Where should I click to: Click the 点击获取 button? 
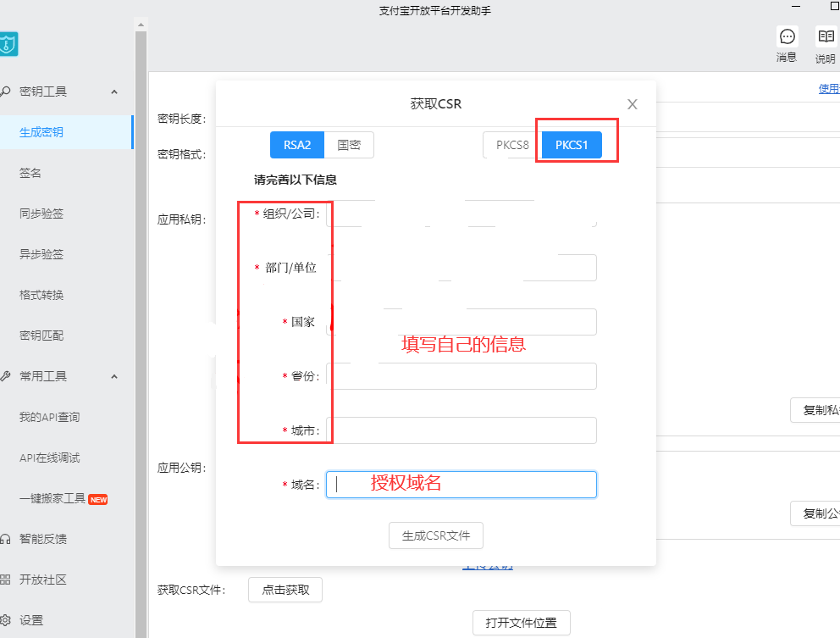(x=285, y=590)
